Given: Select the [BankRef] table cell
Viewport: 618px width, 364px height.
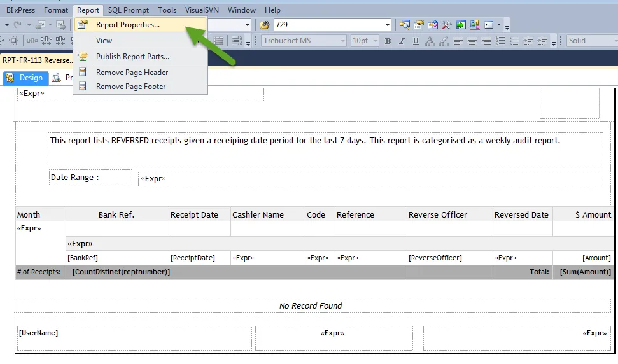Looking at the screenshot, I should tap(118, 258).
